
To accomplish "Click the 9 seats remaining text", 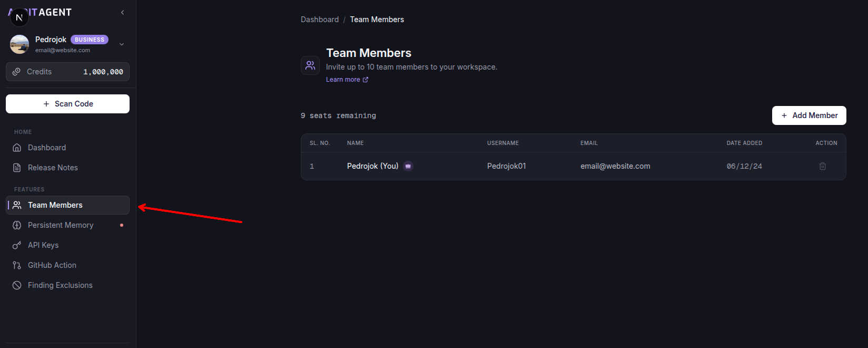I will [x=338, y=115].
